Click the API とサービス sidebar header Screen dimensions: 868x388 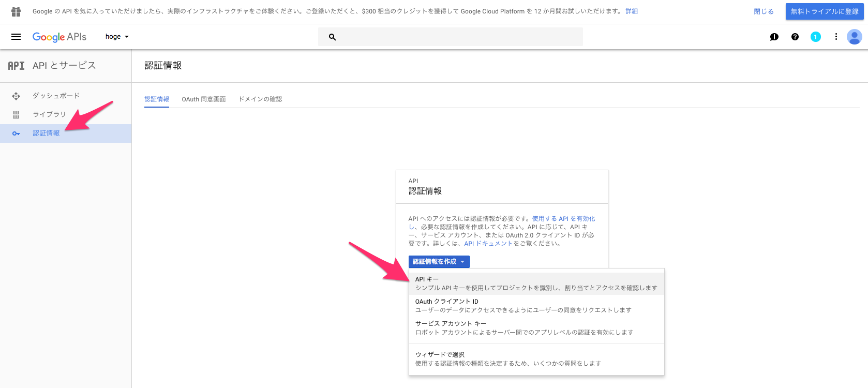(64, 66)
